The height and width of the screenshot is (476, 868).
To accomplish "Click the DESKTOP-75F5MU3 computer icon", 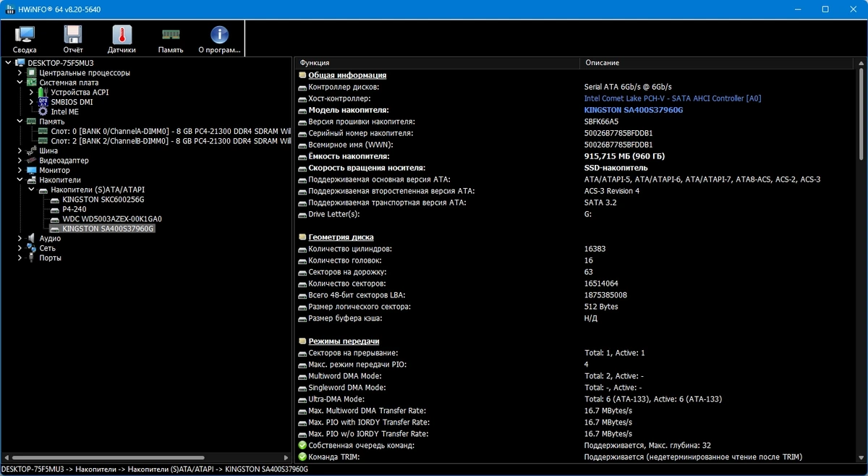I will [20, 63].
